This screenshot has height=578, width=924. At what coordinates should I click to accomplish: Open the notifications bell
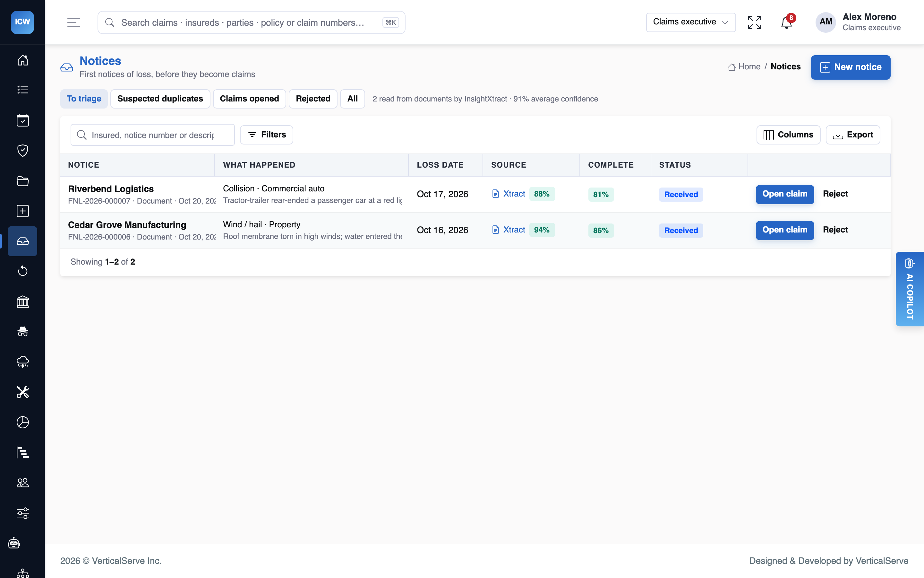[x=787, y=22]
